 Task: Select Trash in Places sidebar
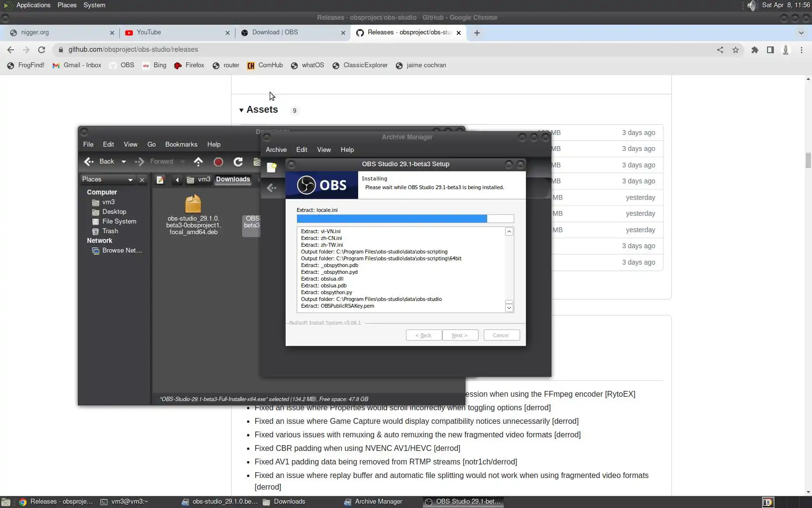point(105,231)
